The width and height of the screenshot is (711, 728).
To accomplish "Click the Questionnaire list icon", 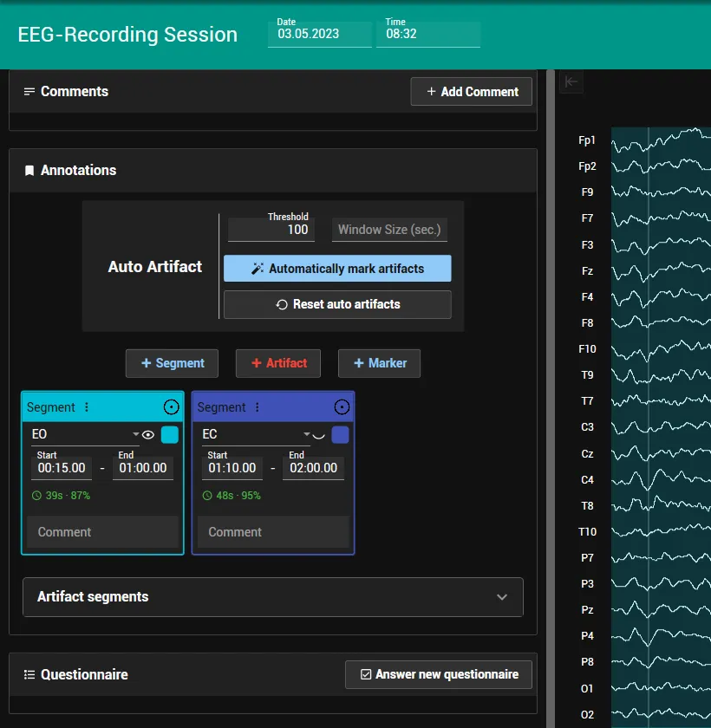I will pyautogui.click(x=29, y=674).
